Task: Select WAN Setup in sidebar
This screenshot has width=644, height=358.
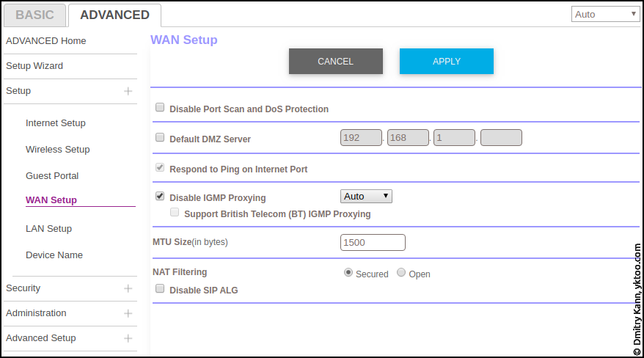Action: [x=51, y=200]
